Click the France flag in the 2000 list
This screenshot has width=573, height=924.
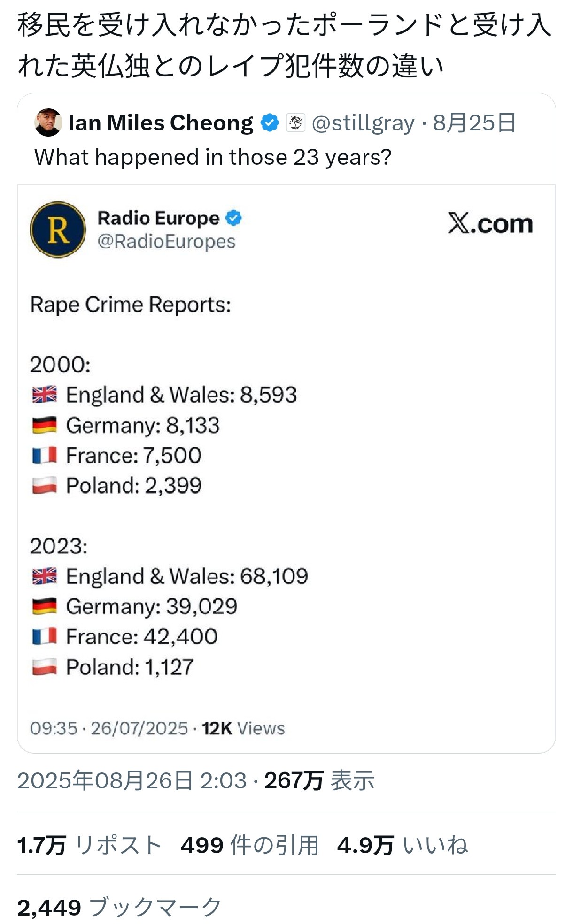(45, 455)
